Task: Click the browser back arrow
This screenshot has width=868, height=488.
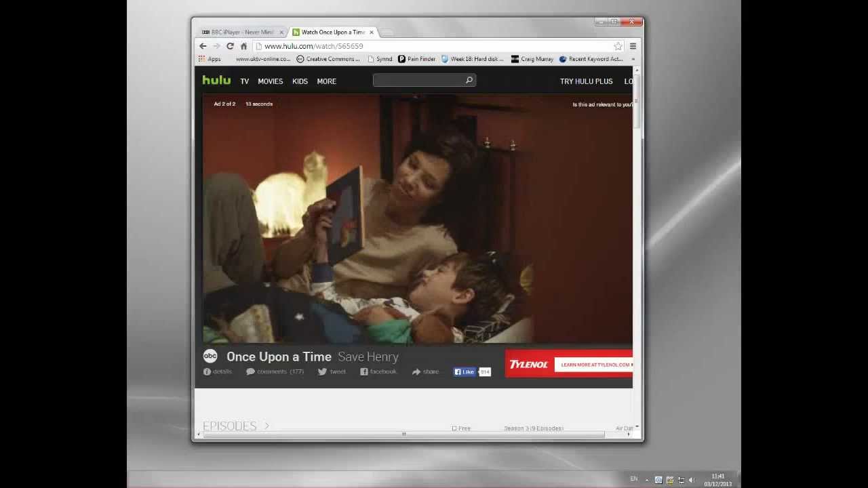Action: tap(203, 46)
